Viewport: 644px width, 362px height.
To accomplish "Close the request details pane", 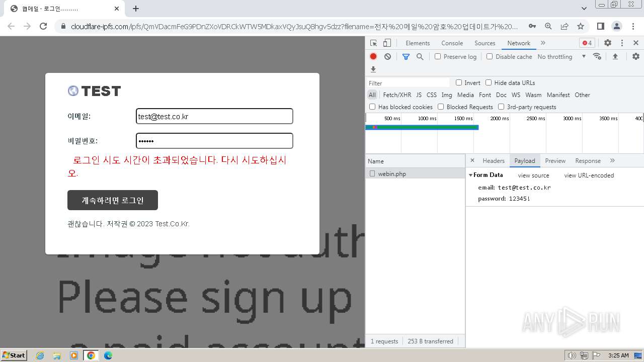I will 472,160.
